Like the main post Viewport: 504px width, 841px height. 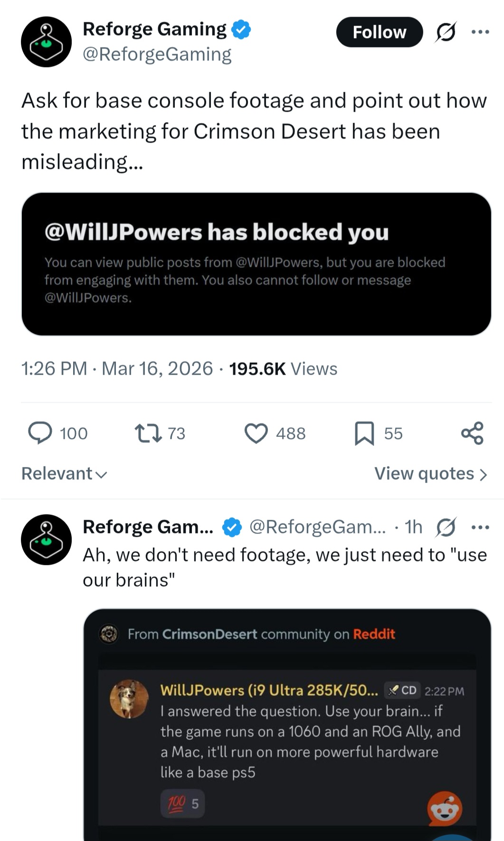(256, 433)
